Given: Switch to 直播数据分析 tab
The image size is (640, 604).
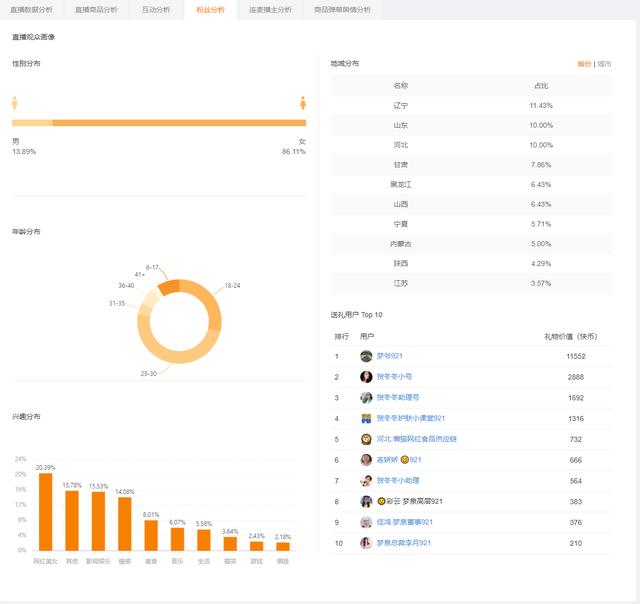Looking at the screenshot, I should pyautogui.click(x=31, y=10).
